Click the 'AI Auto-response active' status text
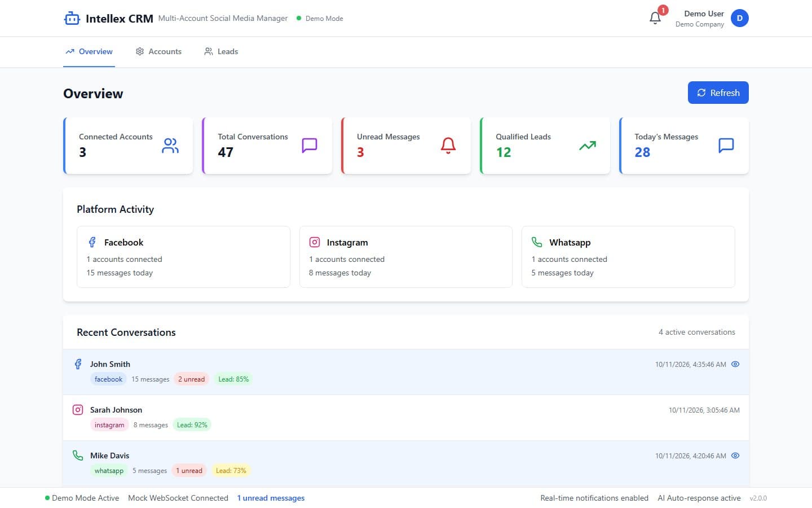Screen dimensions: 812x508 (699, 498)
